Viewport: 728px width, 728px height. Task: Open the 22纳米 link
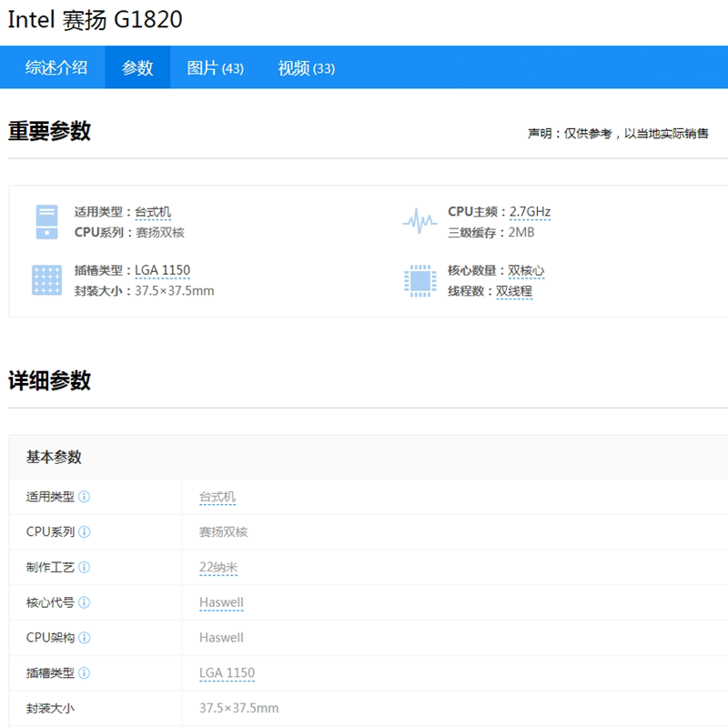pos(218,567)
